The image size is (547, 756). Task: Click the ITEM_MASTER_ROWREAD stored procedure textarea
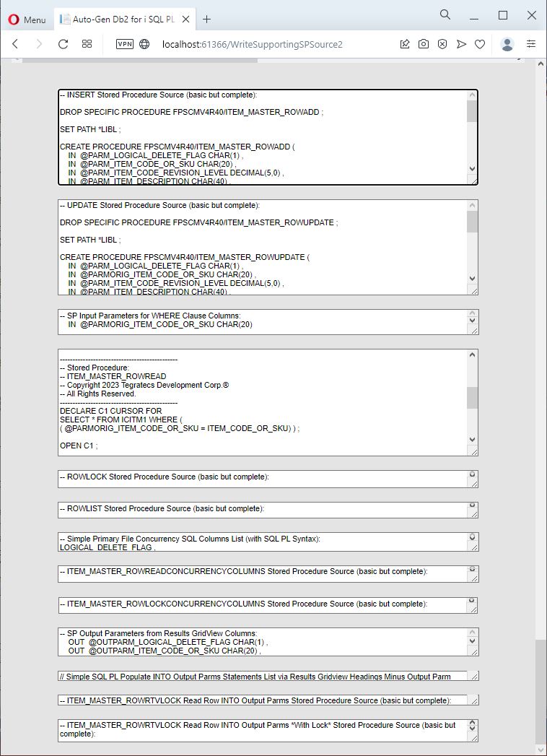point(268,403)
